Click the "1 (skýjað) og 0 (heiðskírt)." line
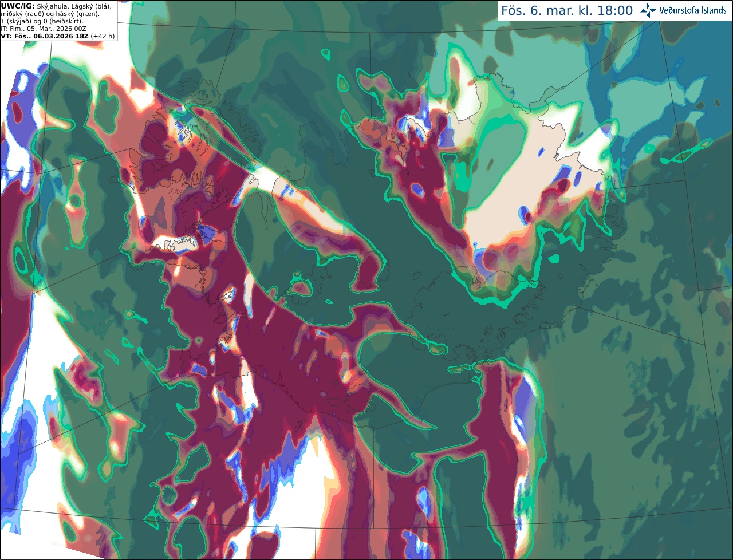733x560 pixels. [x=42, y=21]
